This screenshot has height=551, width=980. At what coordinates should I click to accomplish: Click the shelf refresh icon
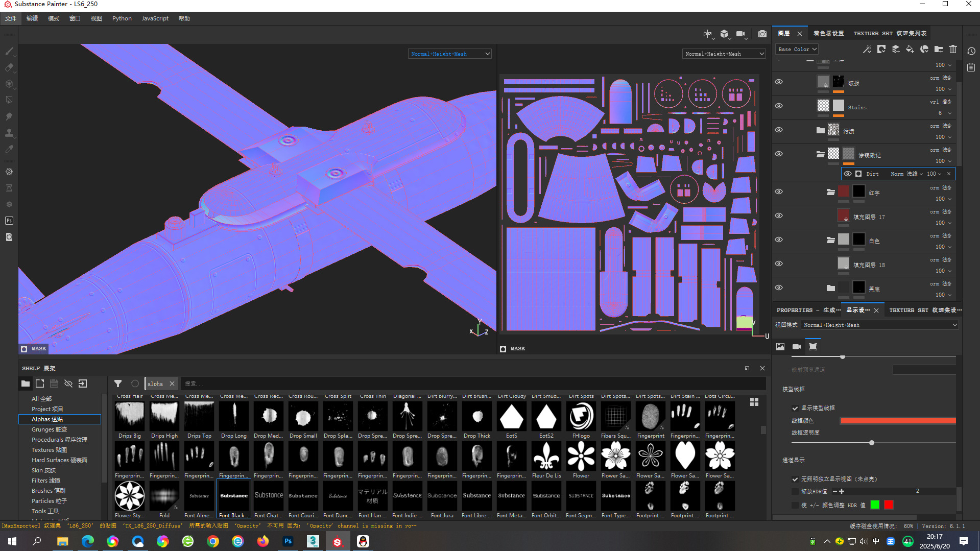135,384
